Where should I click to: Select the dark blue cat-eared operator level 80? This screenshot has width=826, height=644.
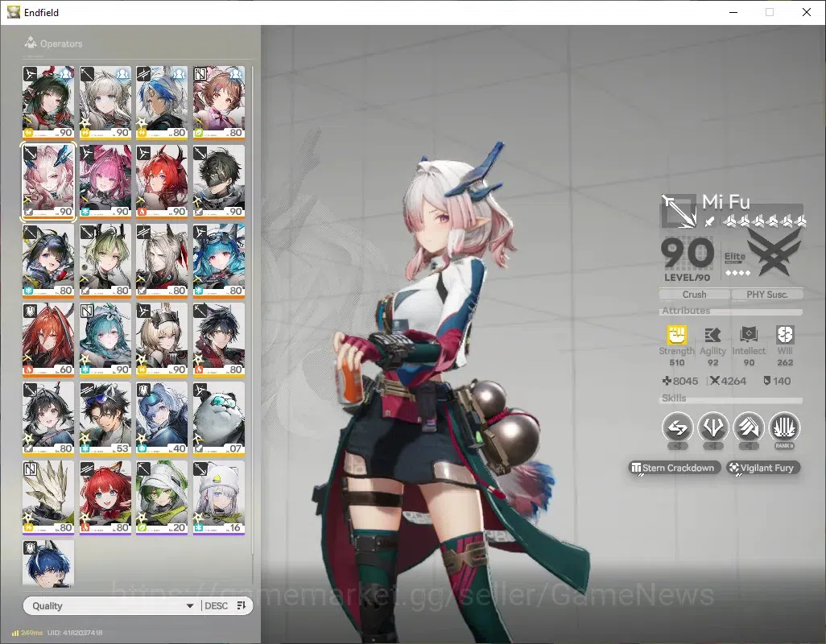click(48, 260)
